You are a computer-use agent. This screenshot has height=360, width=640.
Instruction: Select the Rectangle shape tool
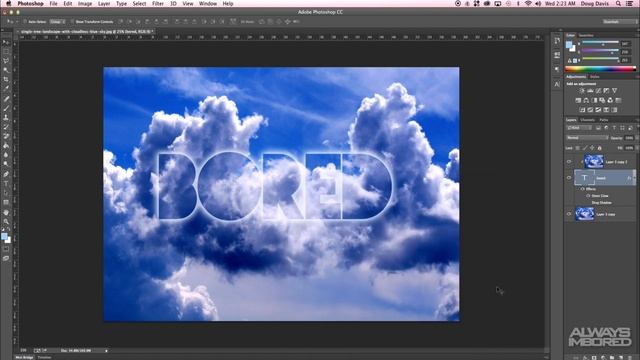click(x=6, y=202)
